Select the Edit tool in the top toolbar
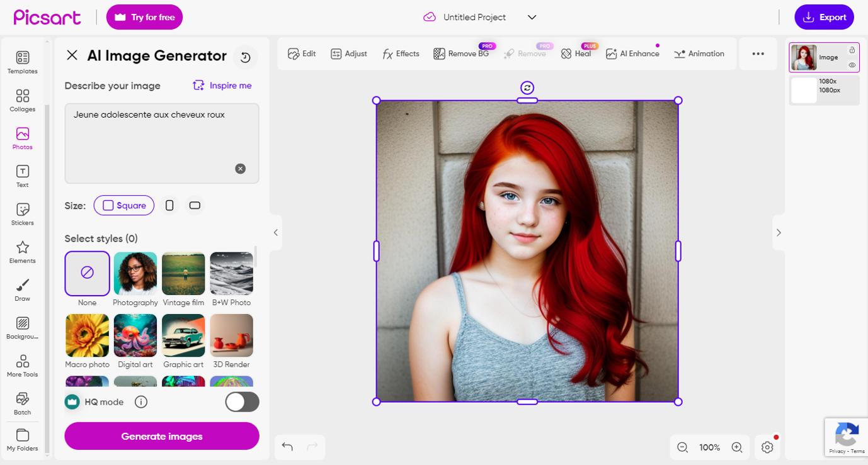This screenshot has height=465, width=868. pyautogui.click(x=301, y=53)
